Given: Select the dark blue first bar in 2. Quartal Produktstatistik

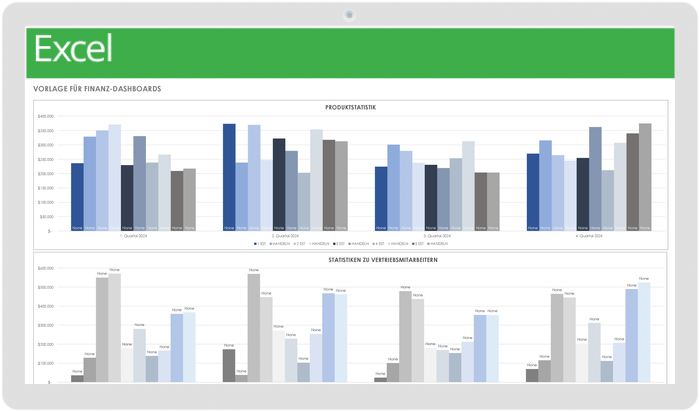Looking at the screenshot, I should point(229,177).
